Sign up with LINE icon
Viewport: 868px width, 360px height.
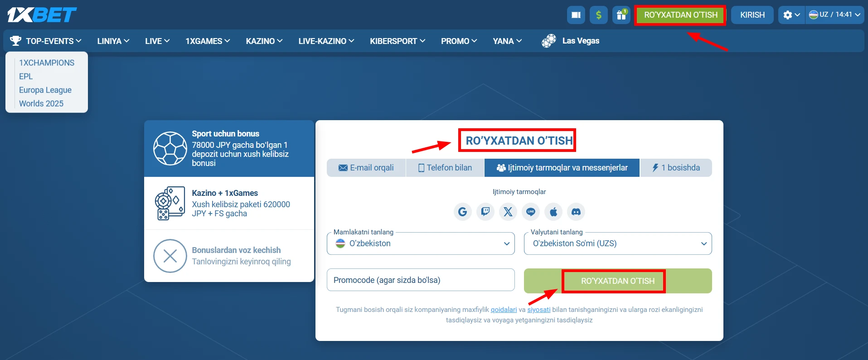click(531, 212)
